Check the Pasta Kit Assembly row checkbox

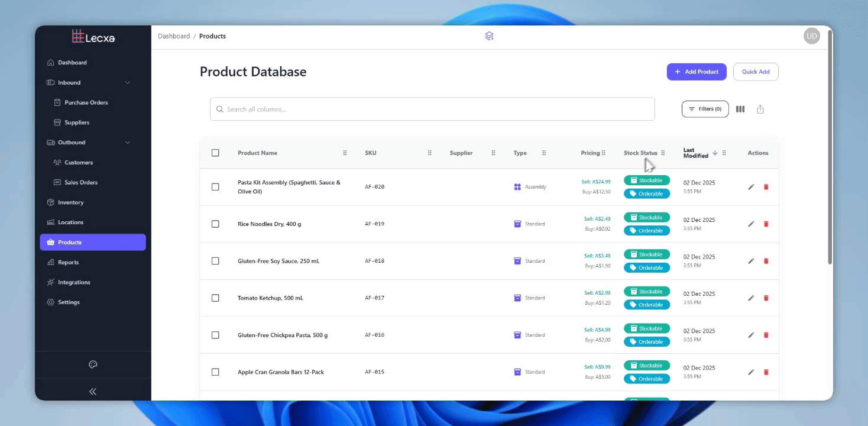215,186
